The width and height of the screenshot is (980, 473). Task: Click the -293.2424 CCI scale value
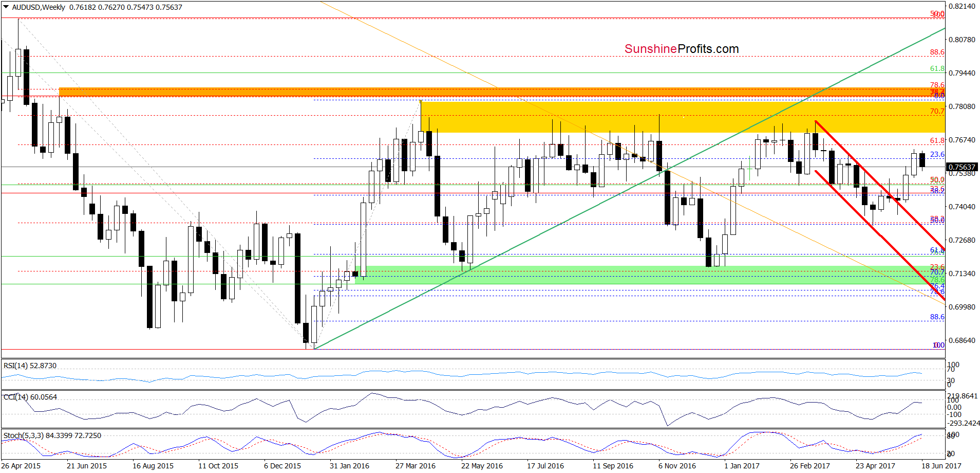pyautogui.click(x=964, y=423)
